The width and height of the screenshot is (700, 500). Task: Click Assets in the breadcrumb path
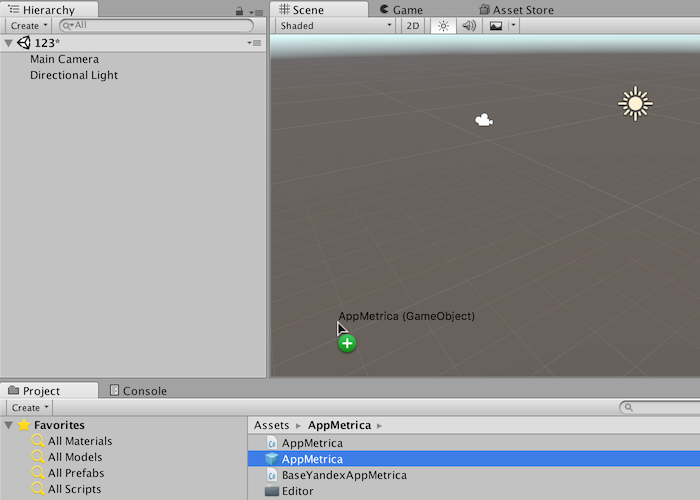(271, 425)
